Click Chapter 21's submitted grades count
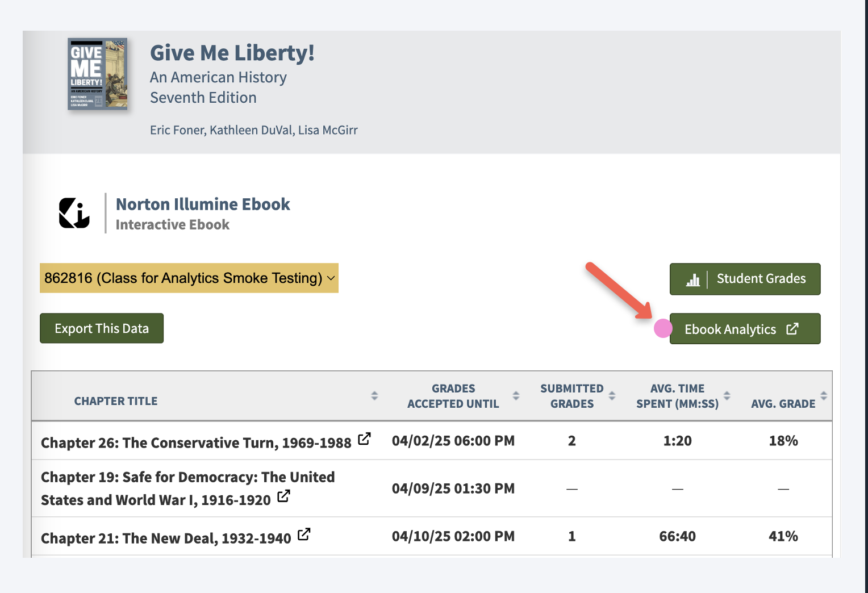This screenshot has height=593, width=868. 572,536
